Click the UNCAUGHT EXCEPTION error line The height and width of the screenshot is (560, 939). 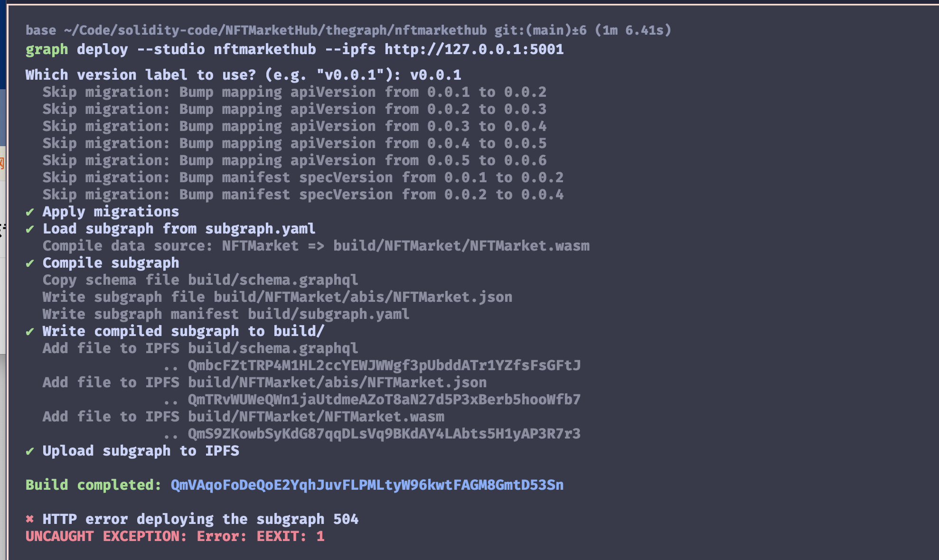coord(175,536)
